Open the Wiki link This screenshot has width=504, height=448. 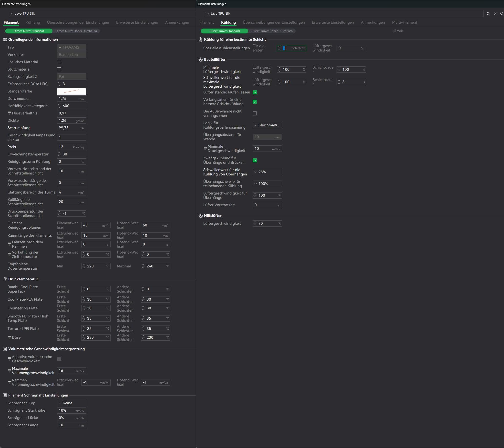[398, 31]
